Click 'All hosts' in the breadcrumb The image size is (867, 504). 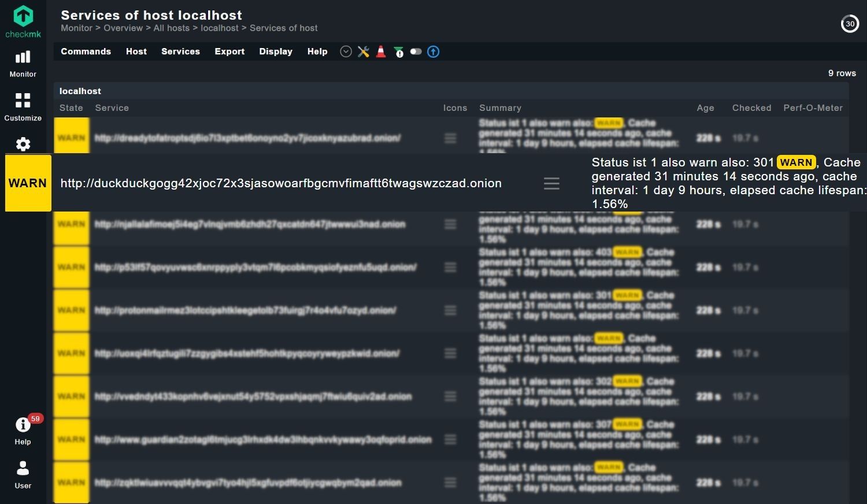coord(171,28)
